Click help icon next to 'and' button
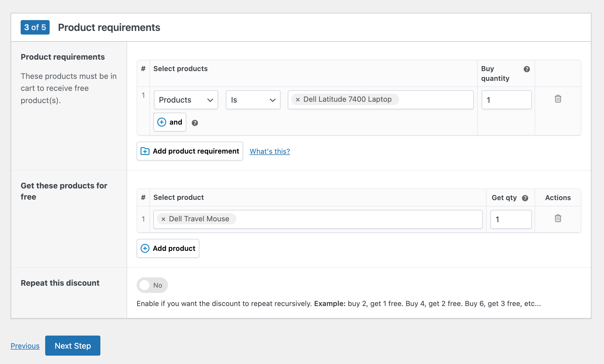Image resolution: width=604 pixels, height=364 pixels. pyautogui.click(x=195, y=123)
